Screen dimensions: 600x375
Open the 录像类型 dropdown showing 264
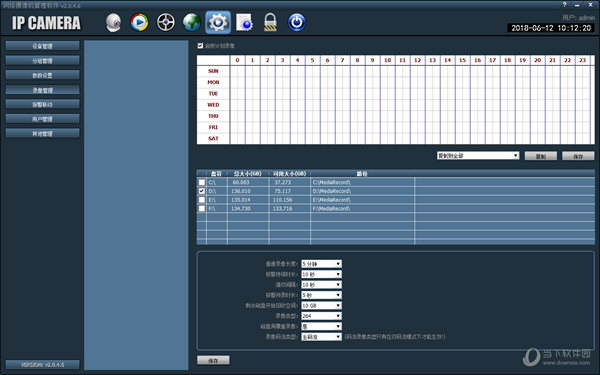pos(321,316)
